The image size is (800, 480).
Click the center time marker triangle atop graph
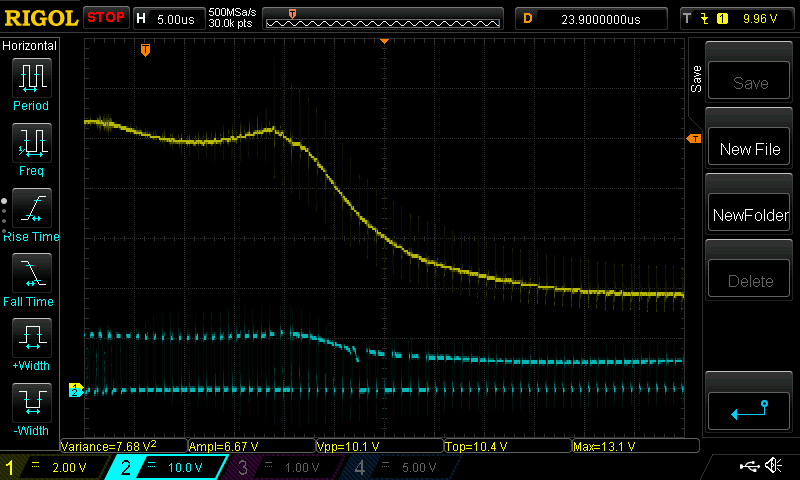[x=385, y=41]
